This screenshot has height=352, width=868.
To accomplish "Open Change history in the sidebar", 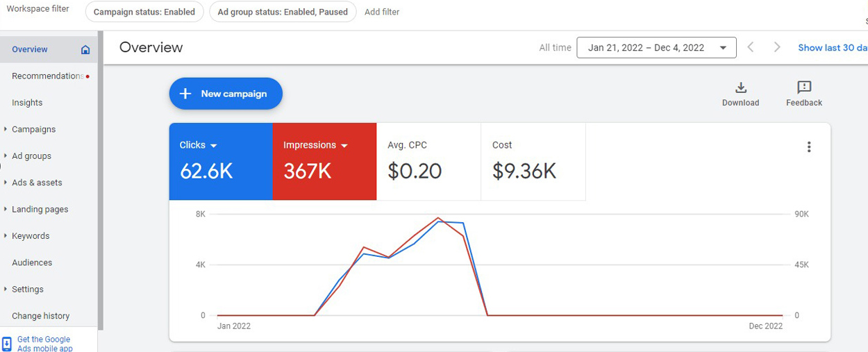I will point(40,316).
